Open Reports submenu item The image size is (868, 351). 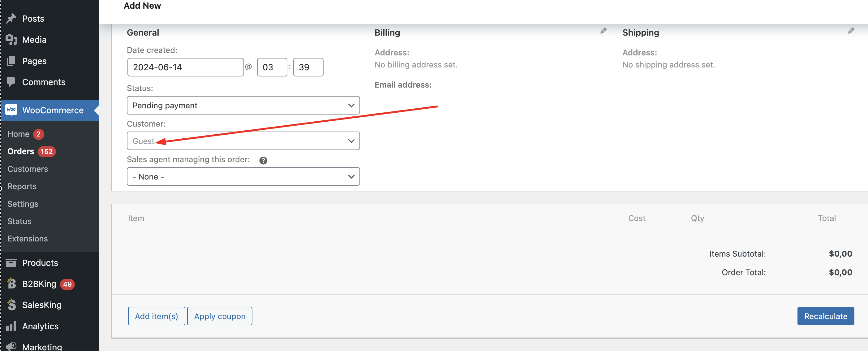[22, 186]
